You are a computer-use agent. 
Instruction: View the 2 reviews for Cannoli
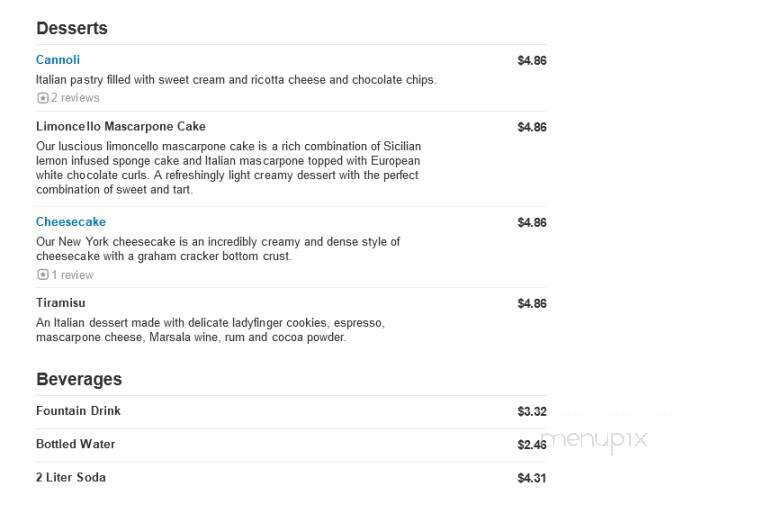click(75, 98)
